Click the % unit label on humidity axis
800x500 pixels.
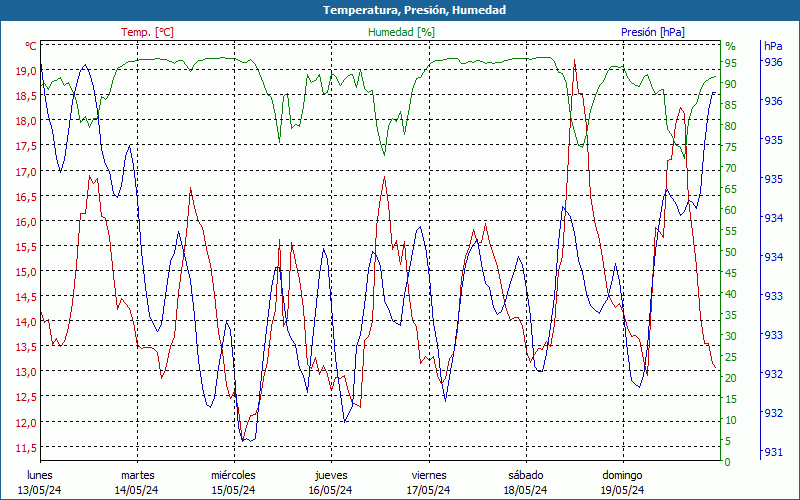[731, 46]
